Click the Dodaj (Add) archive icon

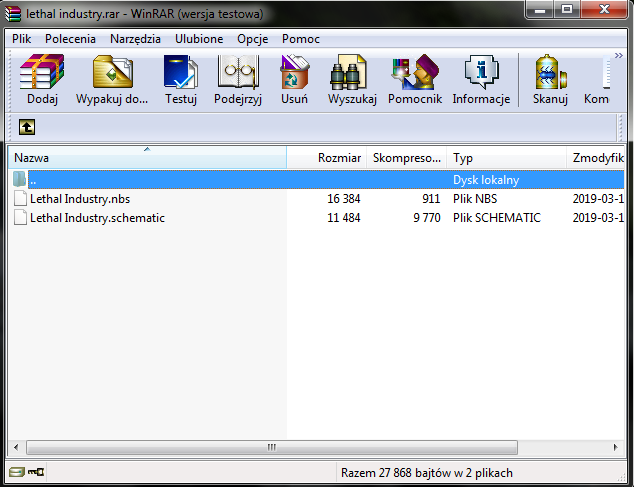42,80
